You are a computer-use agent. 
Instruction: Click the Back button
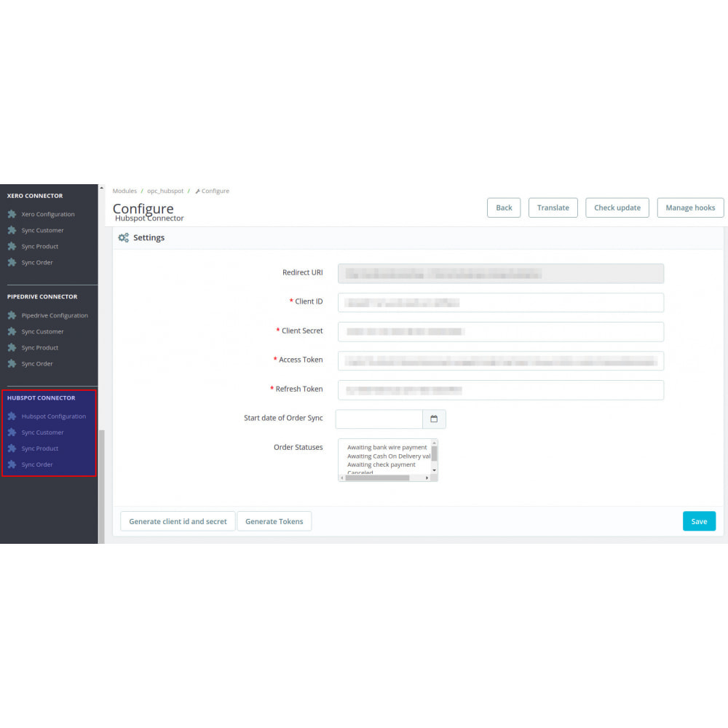(504, 207)
